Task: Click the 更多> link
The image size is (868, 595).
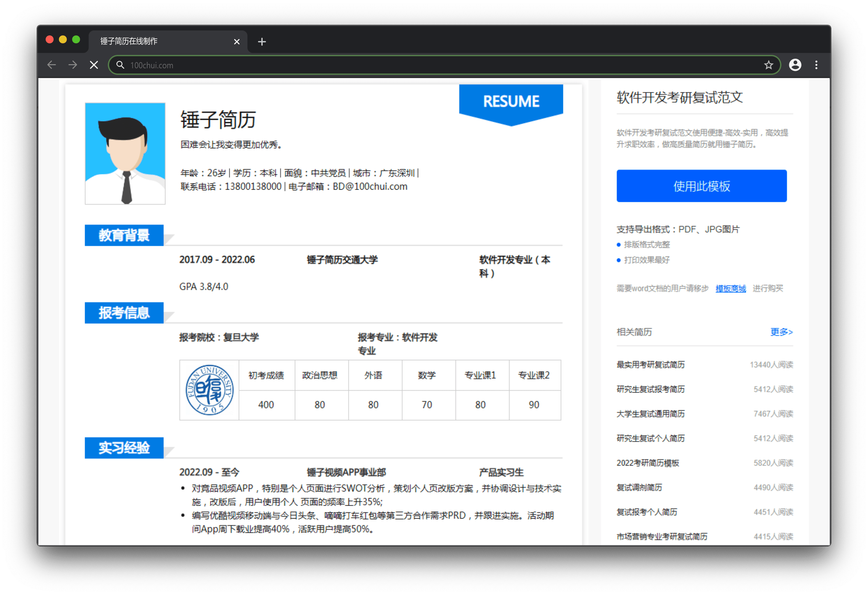Action: pos(781,332)
